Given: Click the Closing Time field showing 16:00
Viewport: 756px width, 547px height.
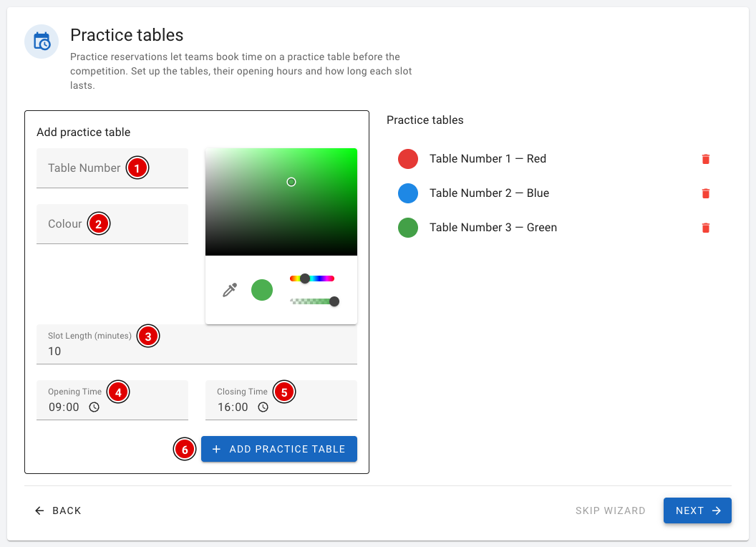Looking at the screenshot, I should pyautogui.click(x=281, y=400).
